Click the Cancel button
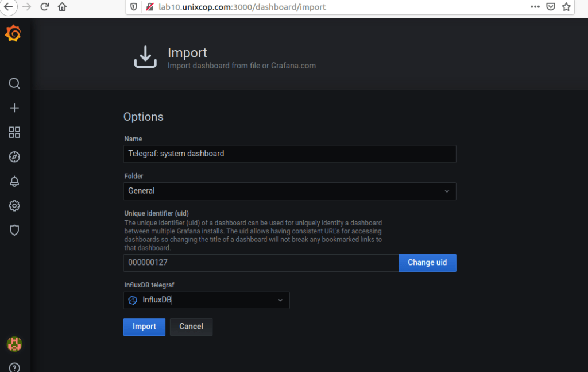Image resolution: width=588 pixels, height=372 pixels. [191, 327]
